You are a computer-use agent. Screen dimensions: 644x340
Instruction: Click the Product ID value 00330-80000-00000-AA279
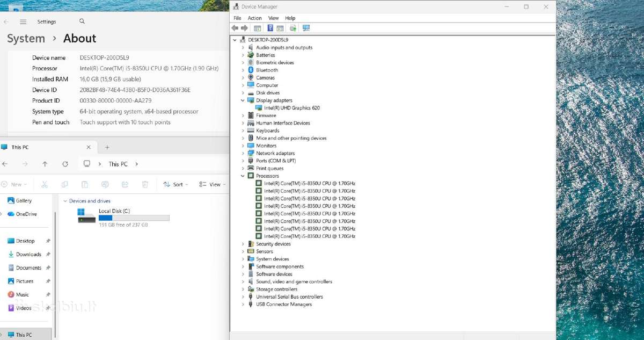click(115, 101)
